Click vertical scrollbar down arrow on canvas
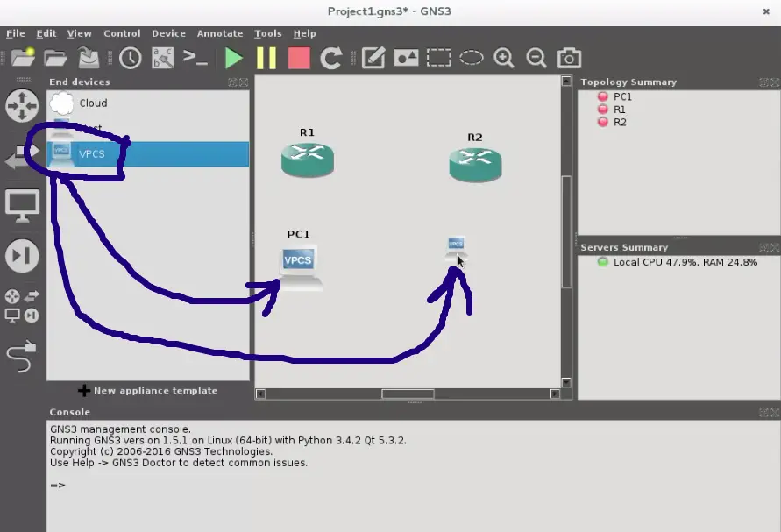The image size is (781, 532). [566, 382]
